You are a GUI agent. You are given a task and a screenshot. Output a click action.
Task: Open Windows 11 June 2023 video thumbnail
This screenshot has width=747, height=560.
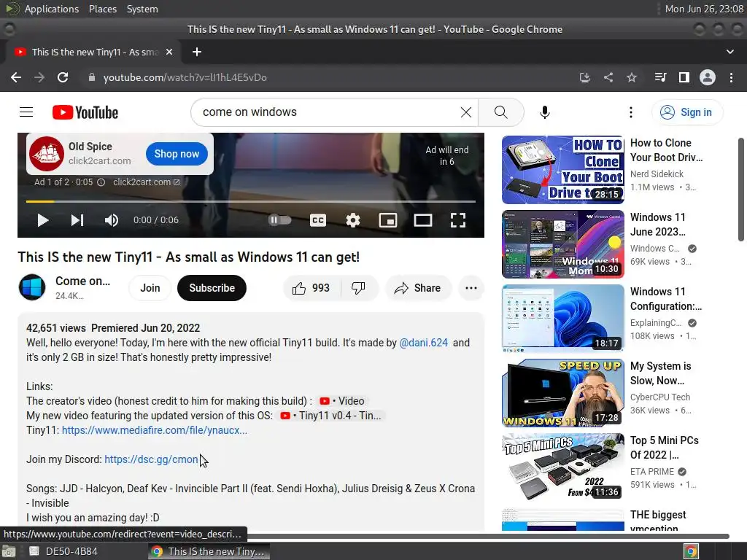coord(563,244)
